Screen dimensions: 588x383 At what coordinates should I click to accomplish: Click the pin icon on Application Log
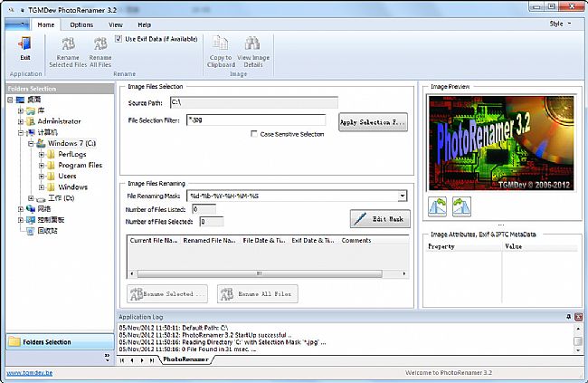tap(569, 317)
